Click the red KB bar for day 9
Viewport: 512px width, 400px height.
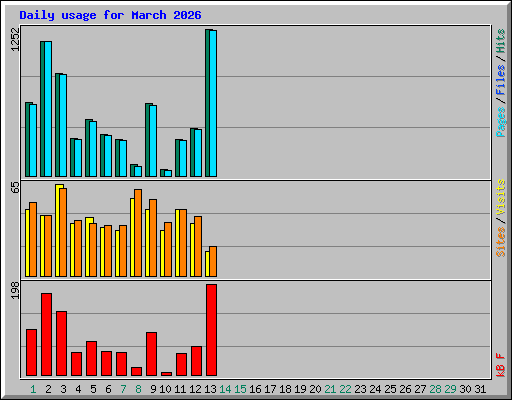click(x=151, y=354)
